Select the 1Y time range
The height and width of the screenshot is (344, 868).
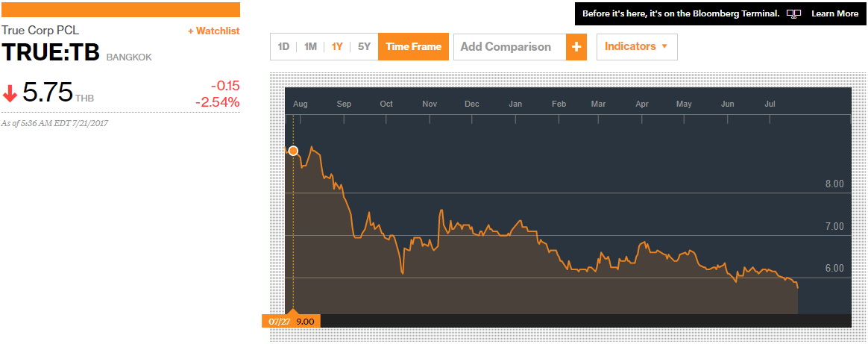(337, 47)
